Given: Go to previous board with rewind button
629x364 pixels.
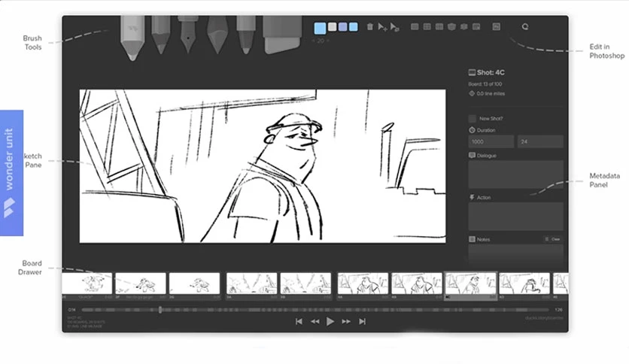Looking at the screenshot, I should point(315,321).
